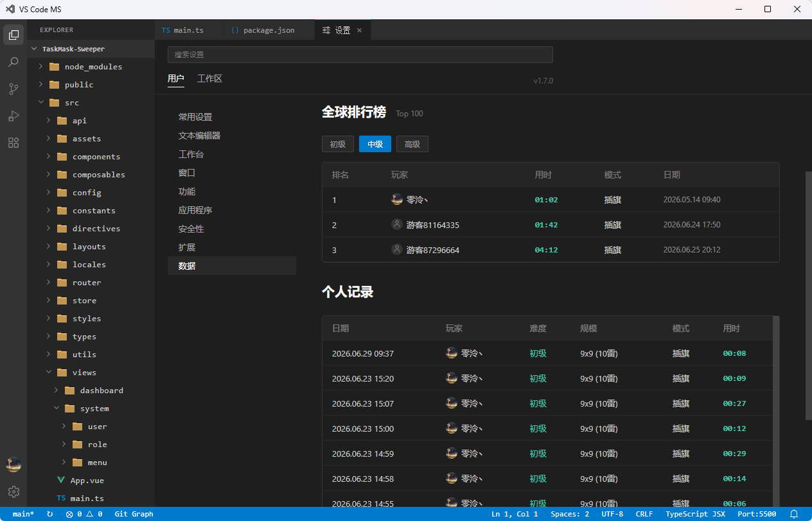Click Git Graph in the status bar

point(134,514)
